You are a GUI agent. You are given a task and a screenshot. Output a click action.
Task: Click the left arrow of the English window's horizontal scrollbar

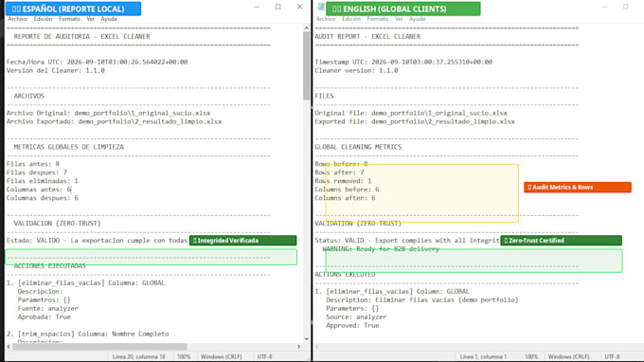(x=317, y=347)
